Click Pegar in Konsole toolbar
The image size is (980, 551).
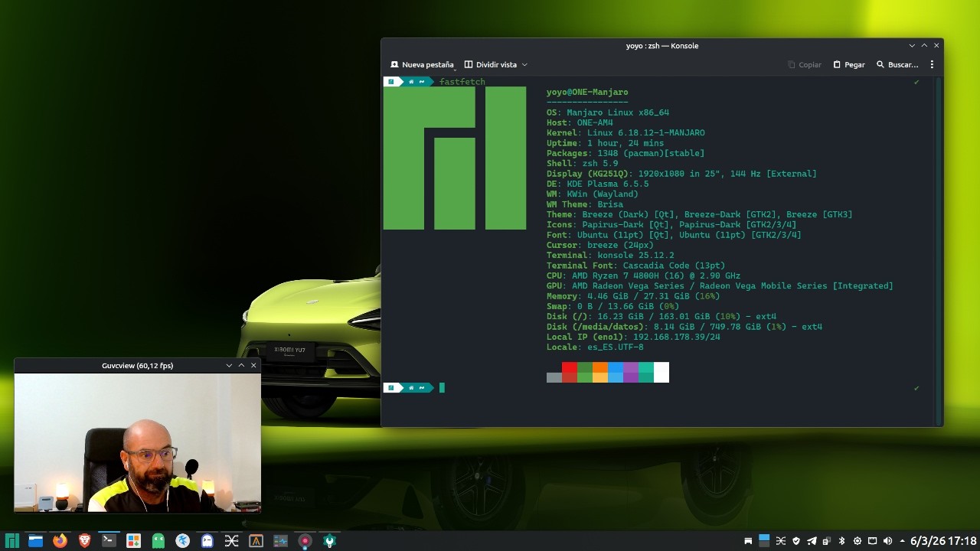(849, 64)
